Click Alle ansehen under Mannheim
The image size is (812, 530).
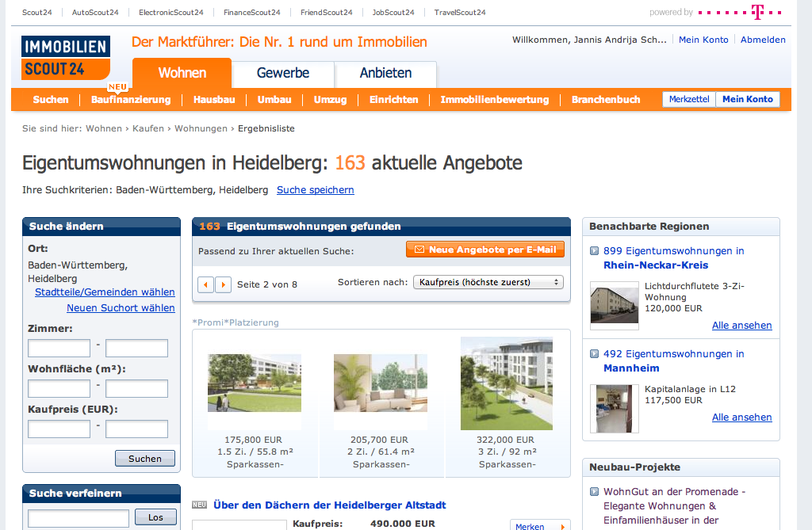(741, 418)
